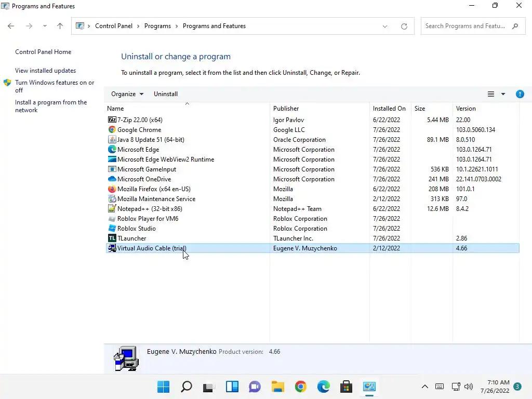The height and width of the screenshot is (399, 532).
Task: Click the volume speaker tray icon
Action: pos(469,387)
